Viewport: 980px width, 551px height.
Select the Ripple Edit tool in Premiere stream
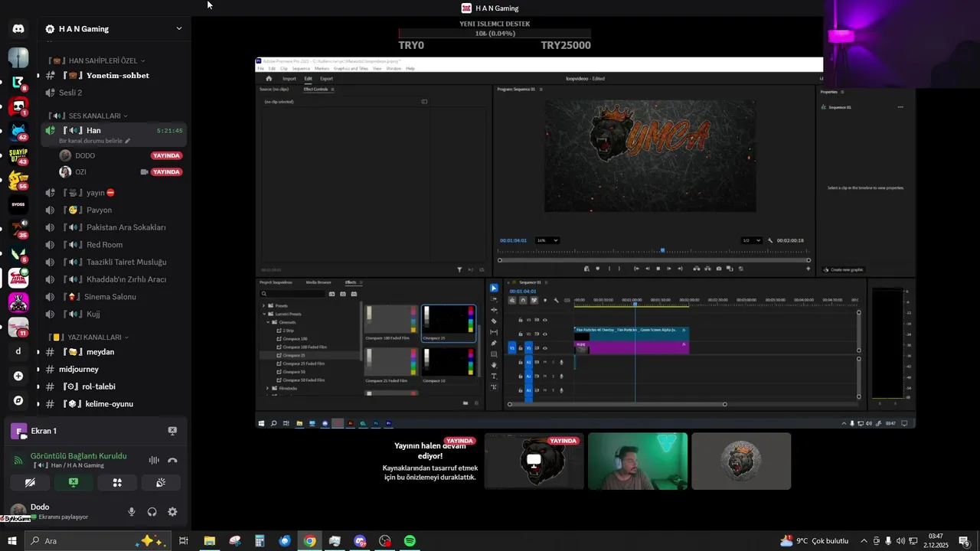494,310
